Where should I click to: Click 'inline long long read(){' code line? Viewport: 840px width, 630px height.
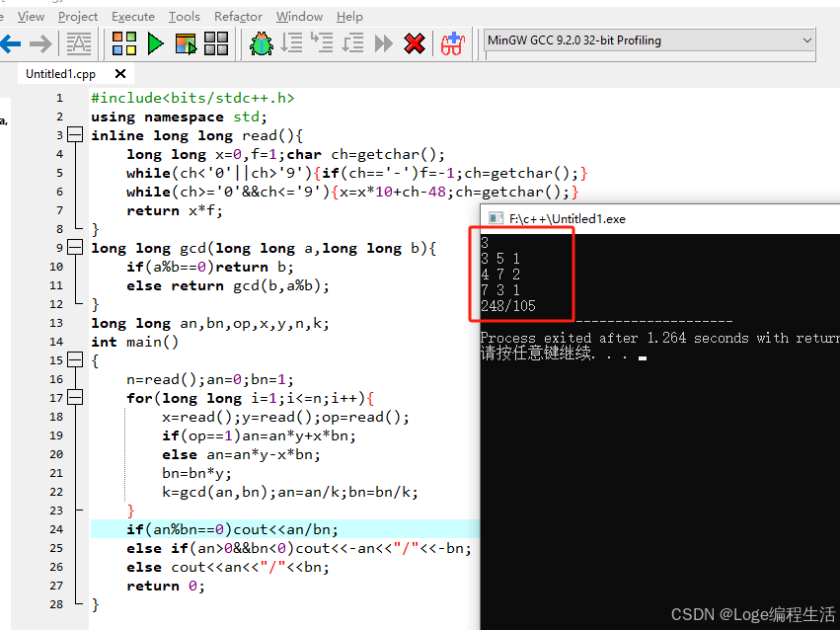[x=196, y=135]
